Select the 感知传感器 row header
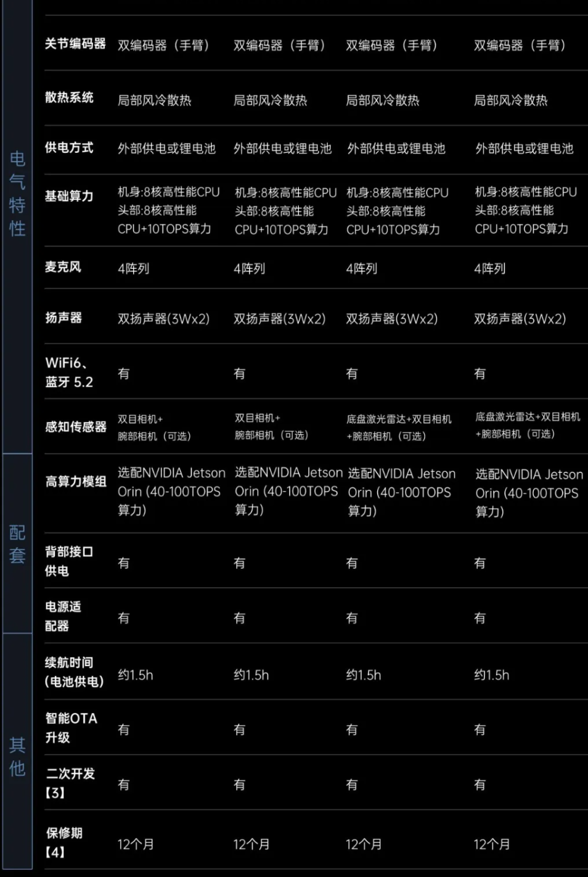Image resolution: width=588 pixels, height=877 pixels. pos(75,426)
